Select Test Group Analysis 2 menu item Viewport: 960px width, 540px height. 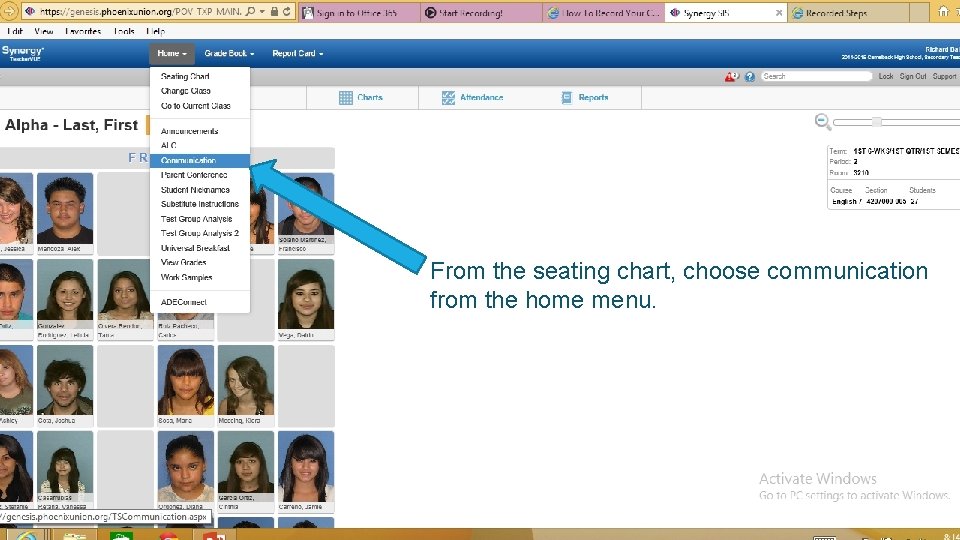(200, 233)
